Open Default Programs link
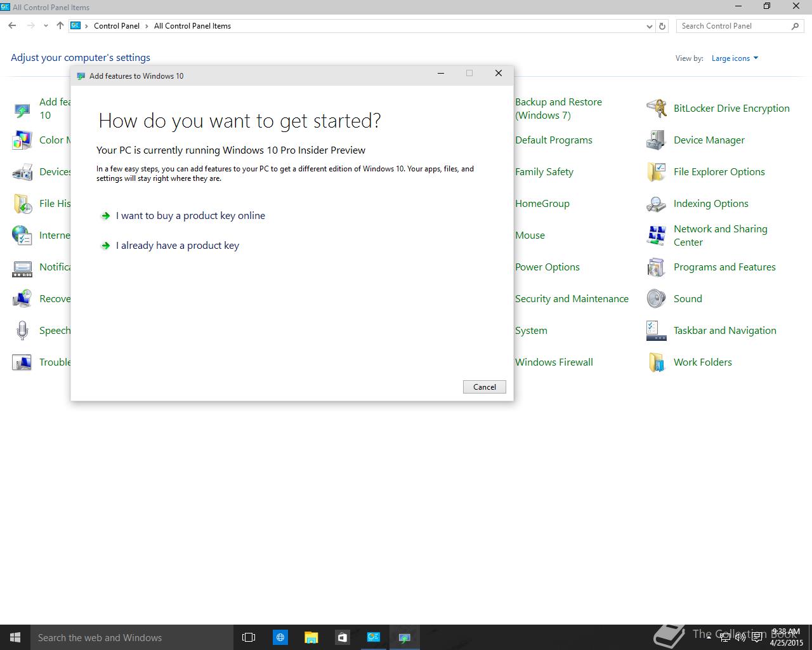Image resolution: width=812 pixels, height=650 pixels. tap(554, 140)
